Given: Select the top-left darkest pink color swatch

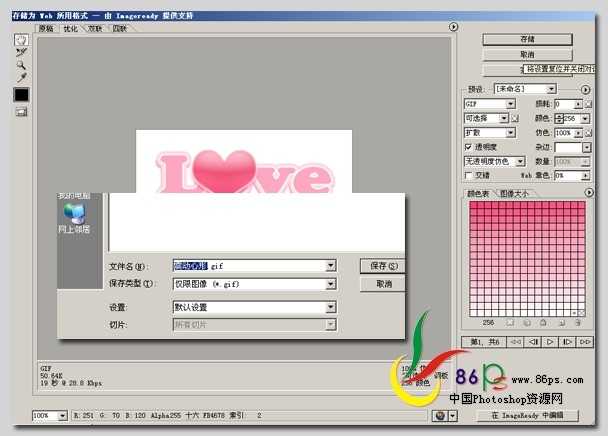Looking at the screenshot, I should coord(473,204).
